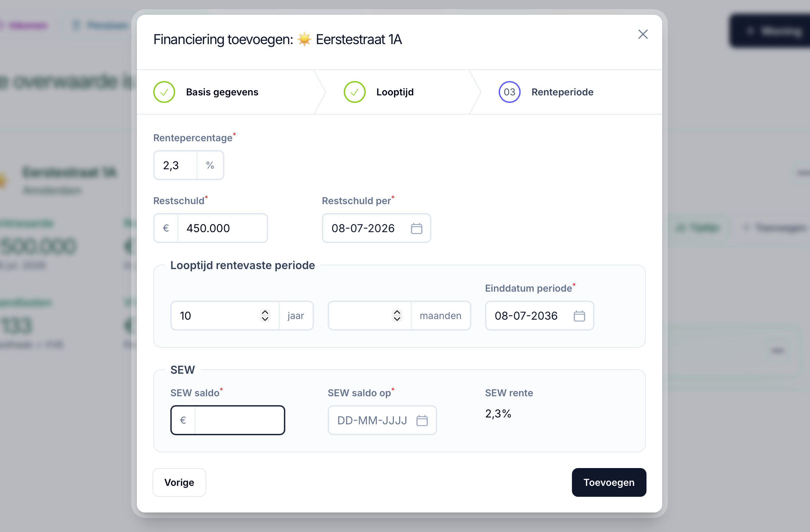This screenshot has height=532, width=810.
Task: Click the dark button in background page header
Action: (x=770, y=31)
